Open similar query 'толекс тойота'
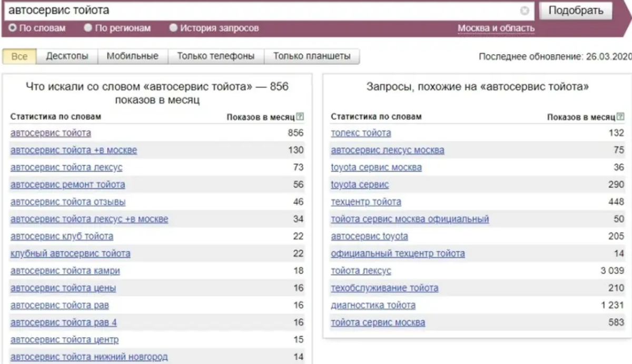The height and width of the screenshot is (364, 632). pos(361,133)
